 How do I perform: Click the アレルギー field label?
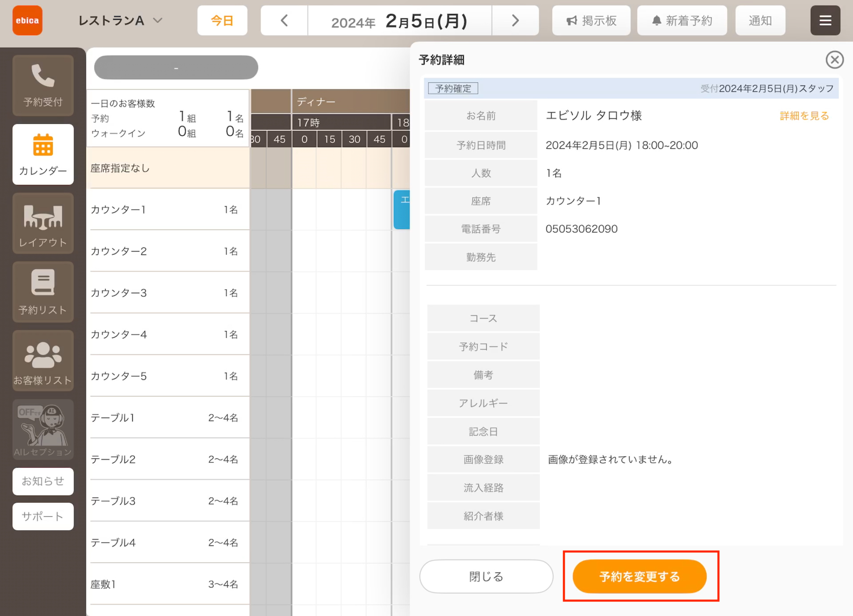point(483,403)
